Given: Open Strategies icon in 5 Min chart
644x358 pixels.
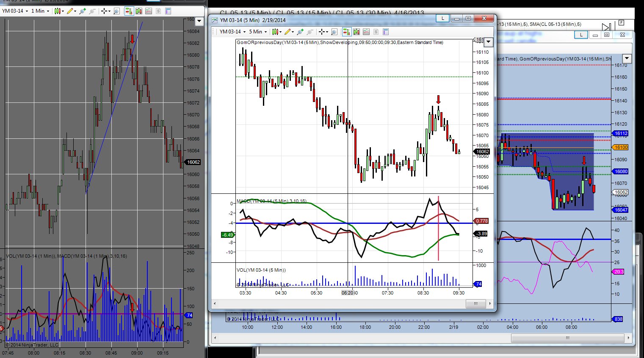Looking at the screenshot, I should tap(376, 32).
